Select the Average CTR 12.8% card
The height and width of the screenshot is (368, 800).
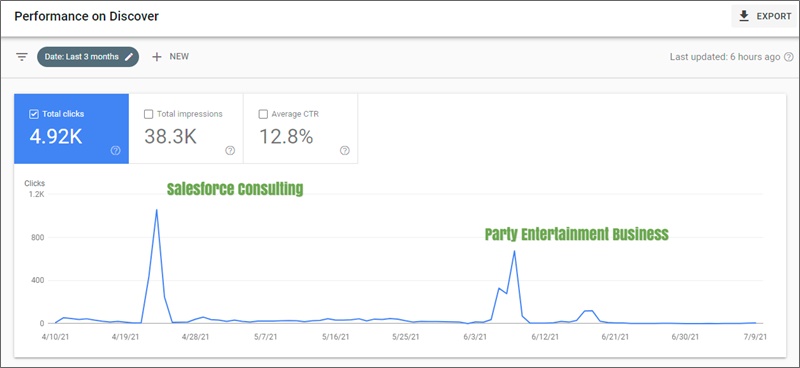[301, 129]
